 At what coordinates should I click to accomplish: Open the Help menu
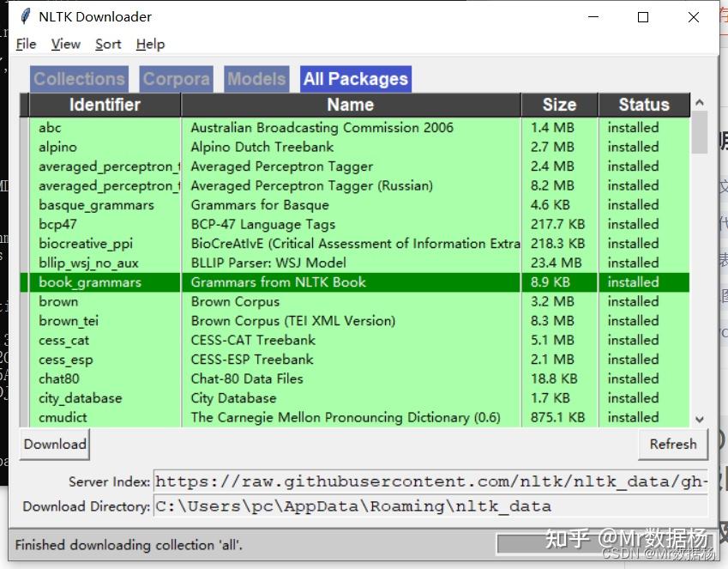[150, 44]
